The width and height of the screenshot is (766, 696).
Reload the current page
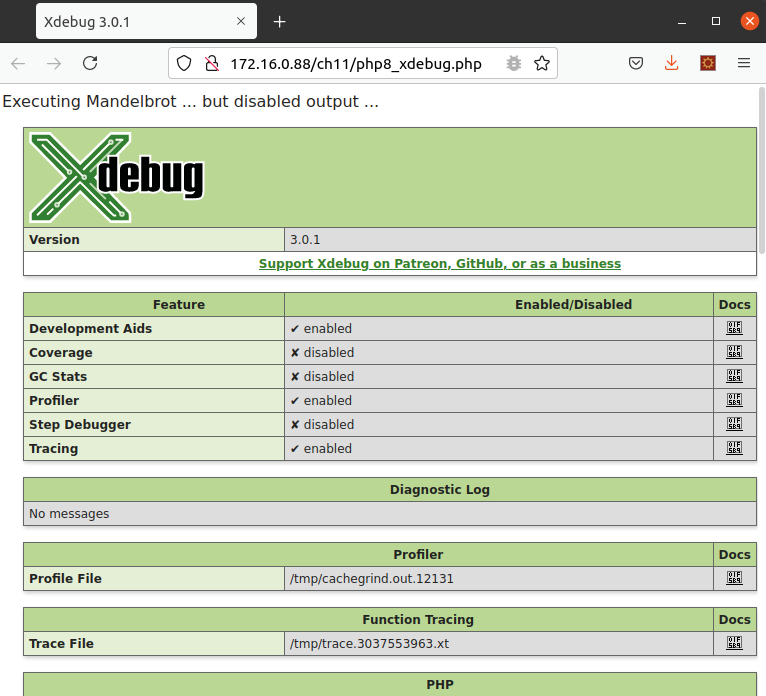90,63
